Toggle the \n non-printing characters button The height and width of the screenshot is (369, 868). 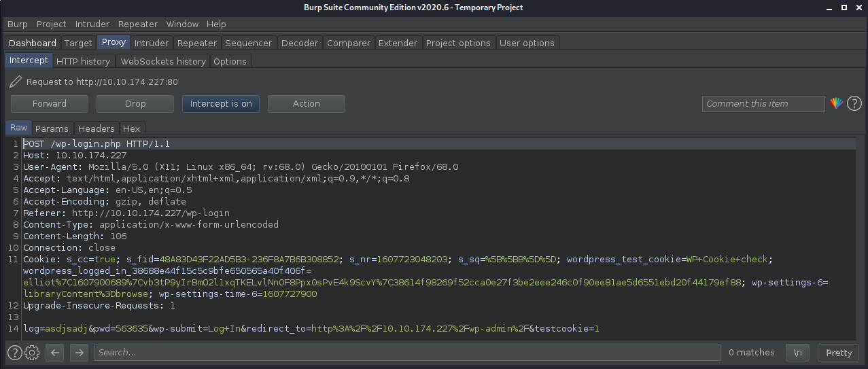tap(797, 352)
